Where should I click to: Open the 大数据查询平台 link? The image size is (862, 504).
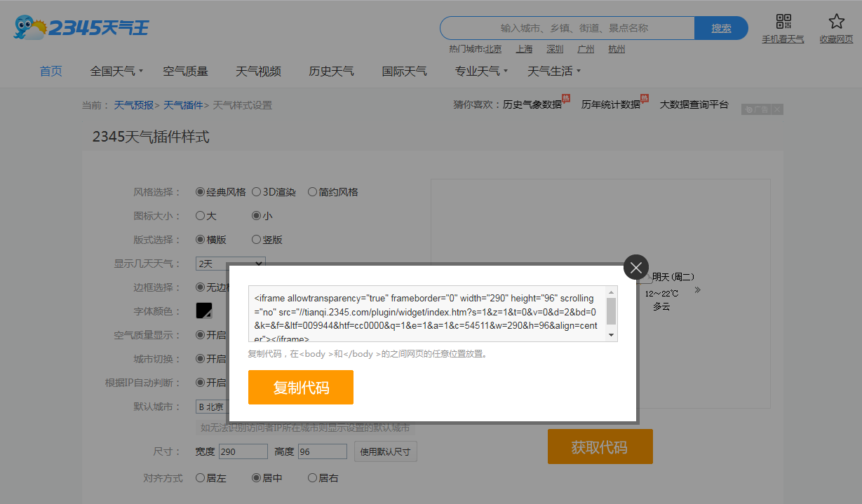(694, 104)
